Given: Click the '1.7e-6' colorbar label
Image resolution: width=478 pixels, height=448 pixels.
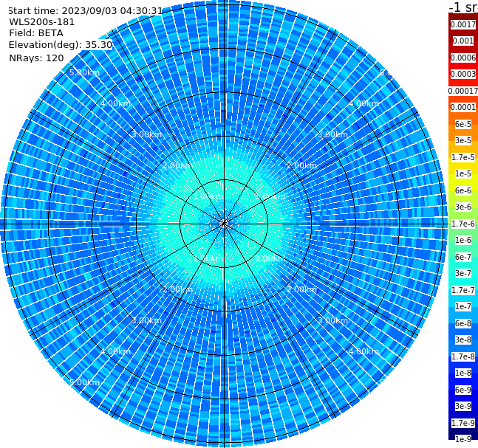Looking at the screenshot, I should point(463,224).
